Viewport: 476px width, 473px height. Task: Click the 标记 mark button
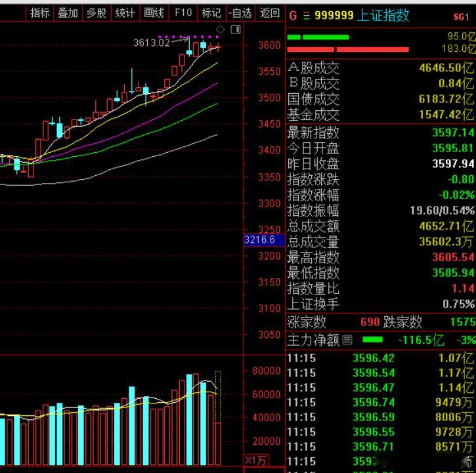coord(211,13)
